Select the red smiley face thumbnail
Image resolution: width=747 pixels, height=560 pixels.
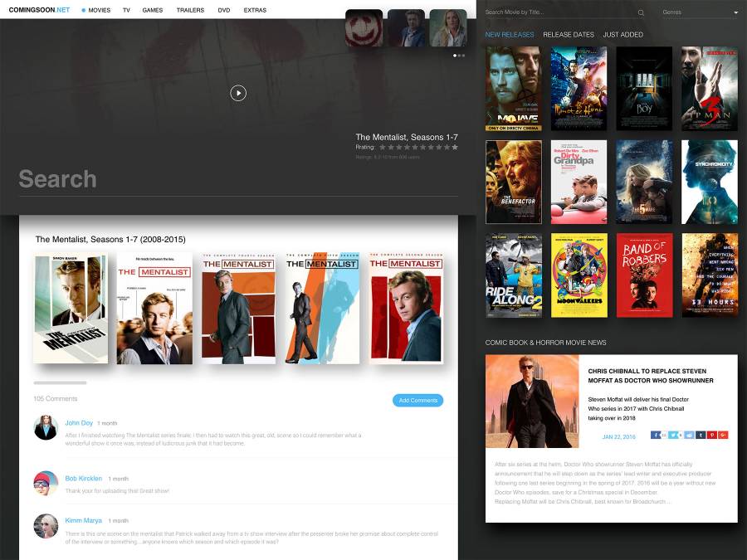point(364,28)
